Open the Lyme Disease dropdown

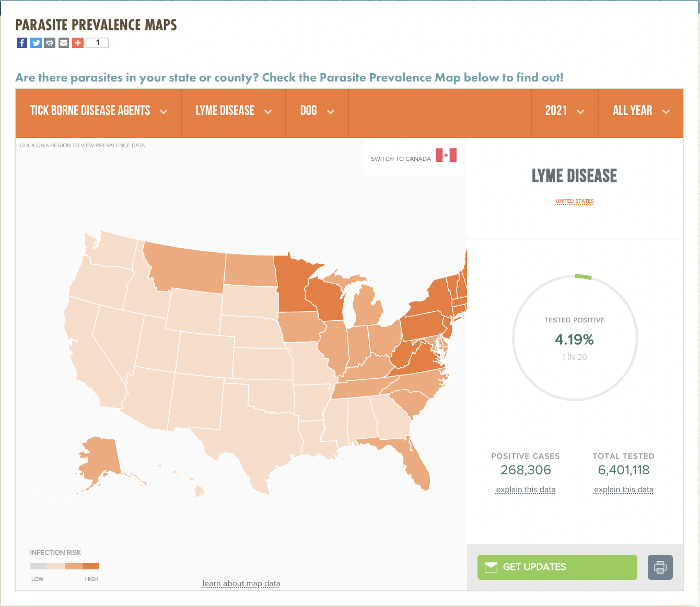[234, 111]
